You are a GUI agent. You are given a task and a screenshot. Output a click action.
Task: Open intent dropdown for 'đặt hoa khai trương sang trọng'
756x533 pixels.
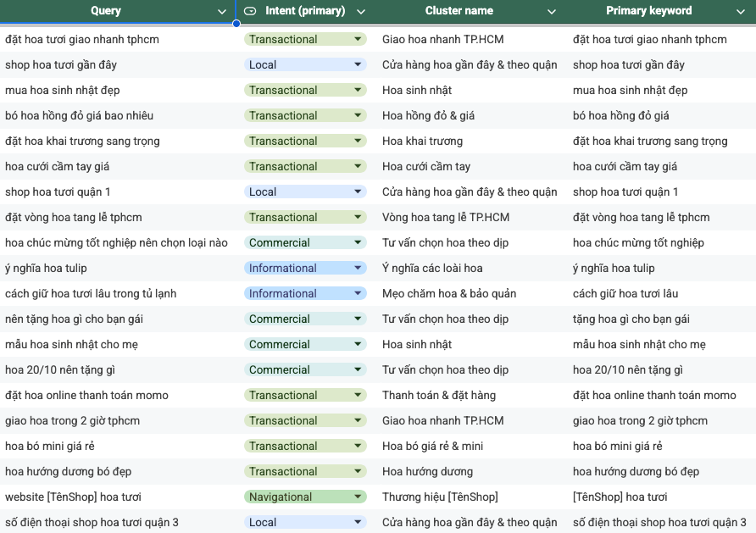[358, 141]
